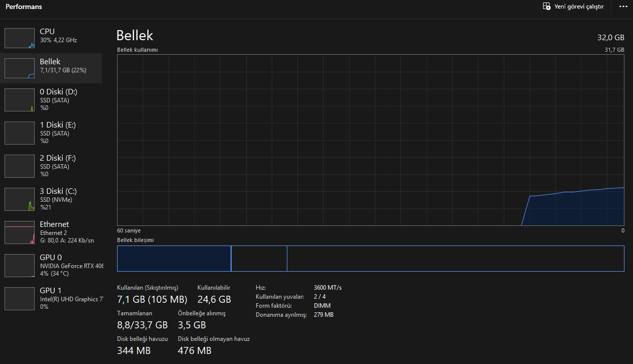Click the 8,8/33,7 GB committed value
Viewport: 633px width, 364px height.
click(x=143, y=325)
